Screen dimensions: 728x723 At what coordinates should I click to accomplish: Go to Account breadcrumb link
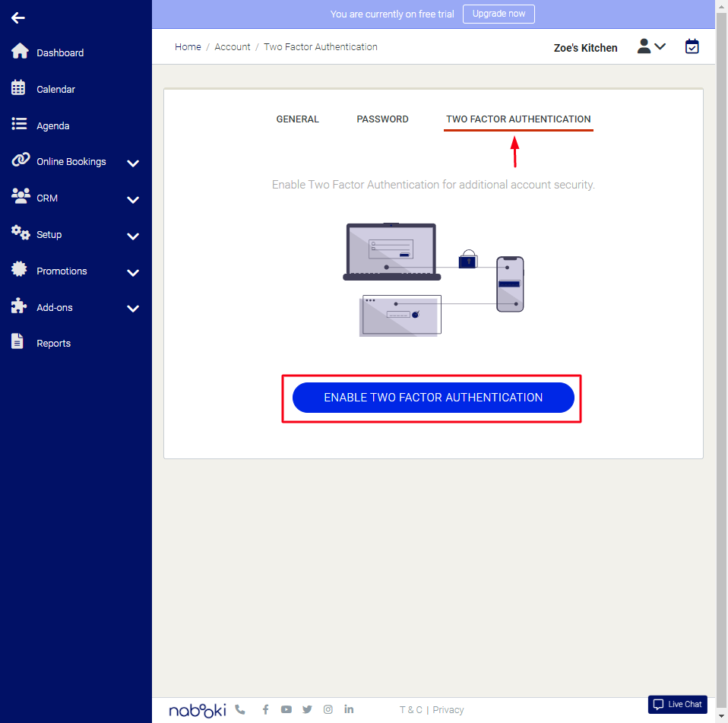232,47
